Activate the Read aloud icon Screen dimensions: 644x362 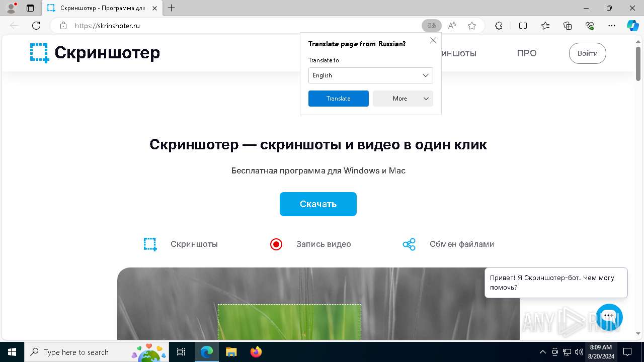(452, 26)
